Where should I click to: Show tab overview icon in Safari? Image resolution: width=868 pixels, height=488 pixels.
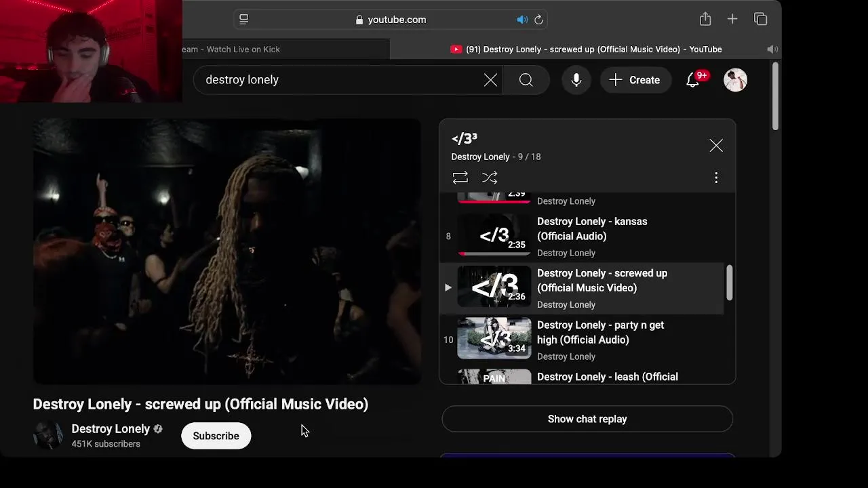click(761, 19)
